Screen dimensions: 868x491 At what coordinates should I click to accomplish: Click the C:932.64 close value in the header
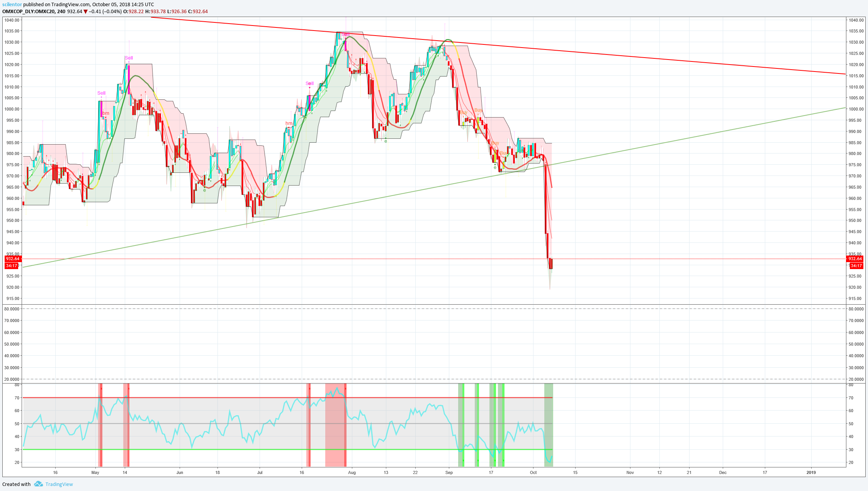(x=198, y=11)
